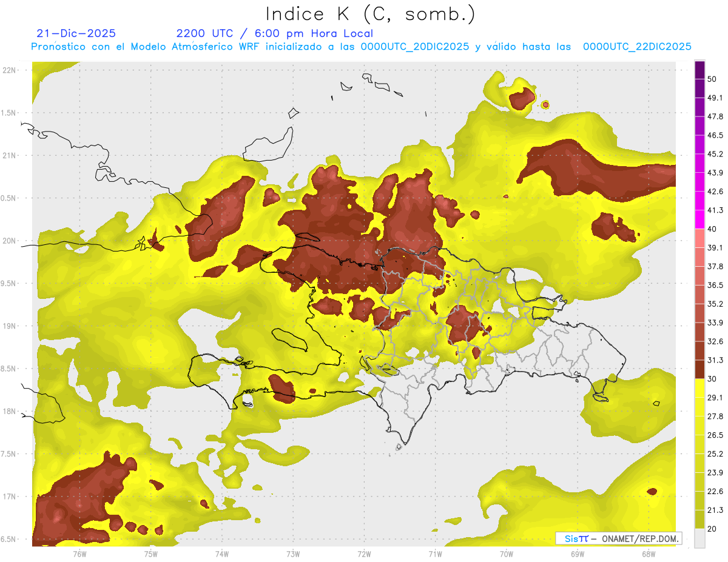Select the valid-until time "0000UTC_22DIC2025"

(637, 47)
